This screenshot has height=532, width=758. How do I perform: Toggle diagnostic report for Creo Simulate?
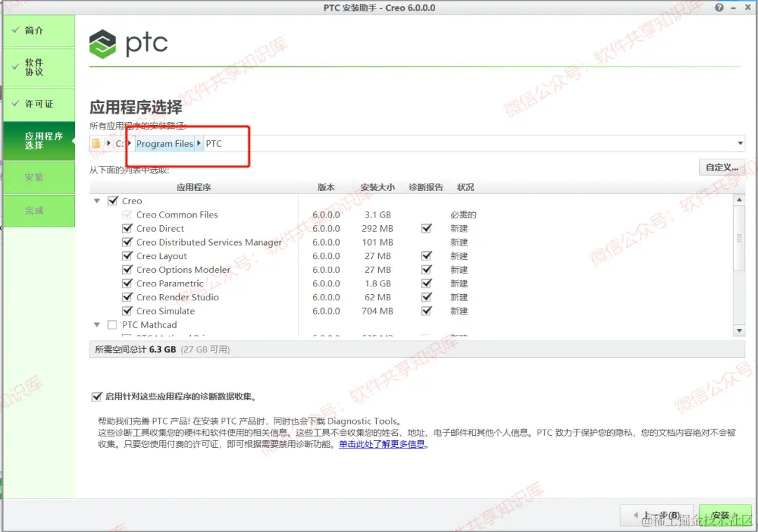pos(427,311)
